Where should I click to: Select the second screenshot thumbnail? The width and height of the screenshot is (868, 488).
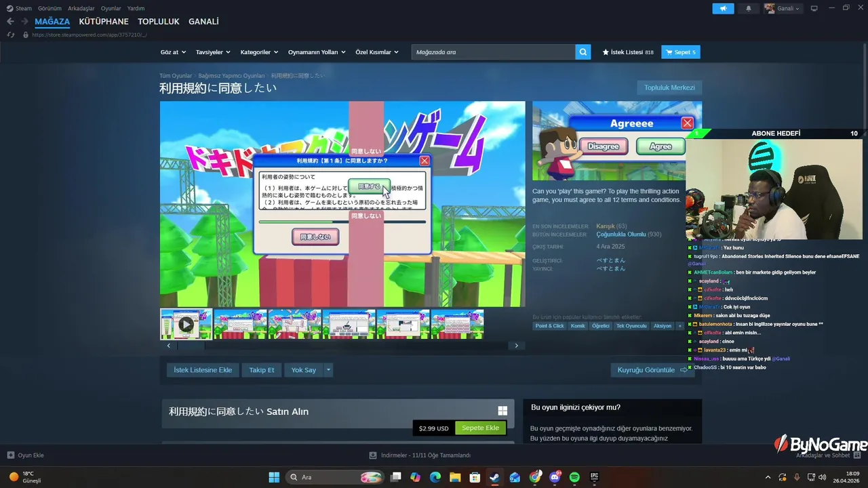(x=240, y=324)
